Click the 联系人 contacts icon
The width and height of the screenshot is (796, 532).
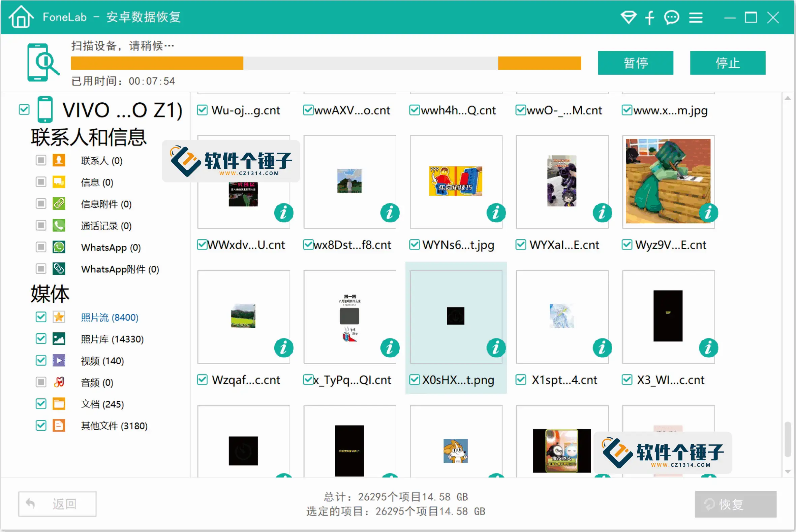pos(59,160)
